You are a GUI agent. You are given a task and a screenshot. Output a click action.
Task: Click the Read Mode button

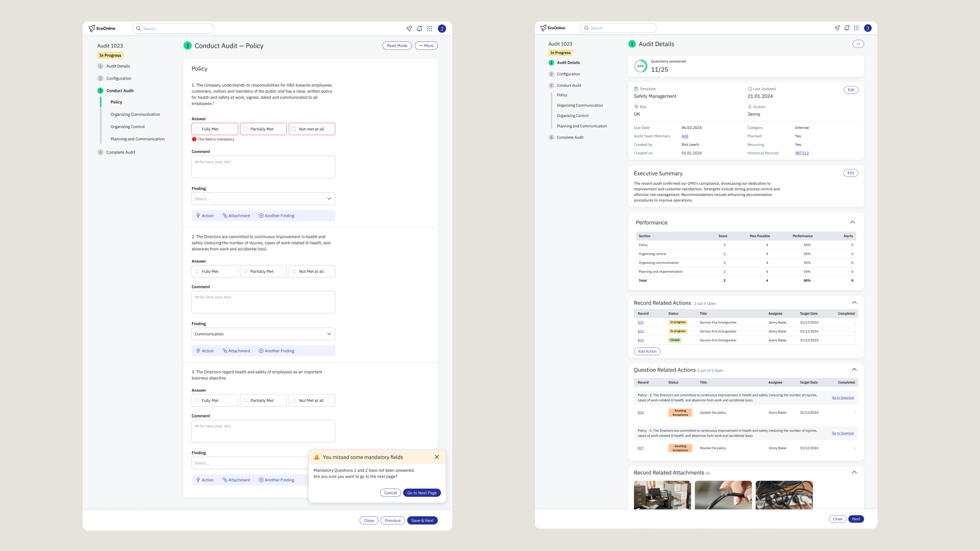(397, 46)
